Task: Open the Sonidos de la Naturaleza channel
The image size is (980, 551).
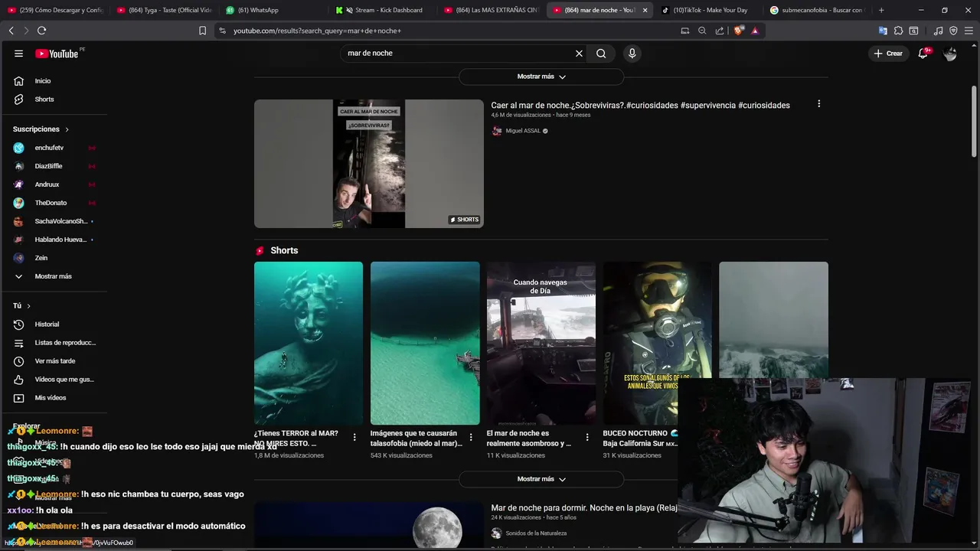Action: [536, 533]
